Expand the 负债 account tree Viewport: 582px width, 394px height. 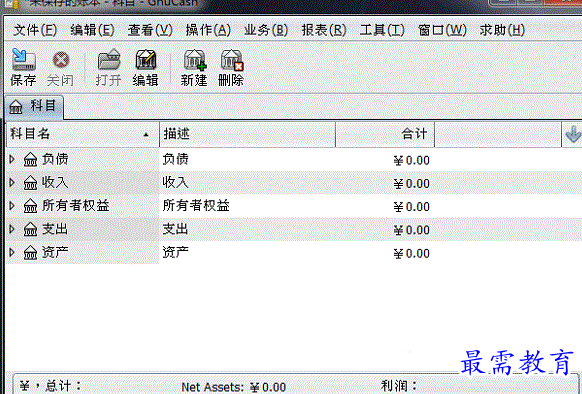12,159
